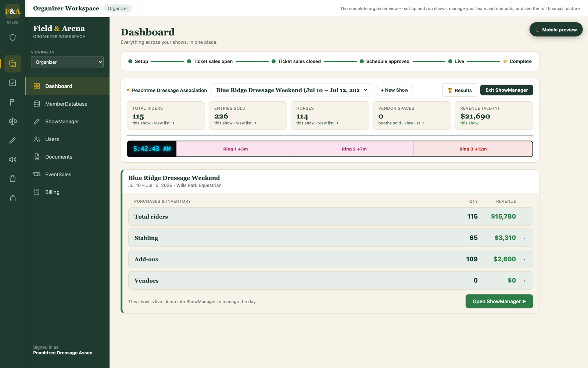Select the organizer workspace role icon
588x368 pixels.
coord(12,64)
